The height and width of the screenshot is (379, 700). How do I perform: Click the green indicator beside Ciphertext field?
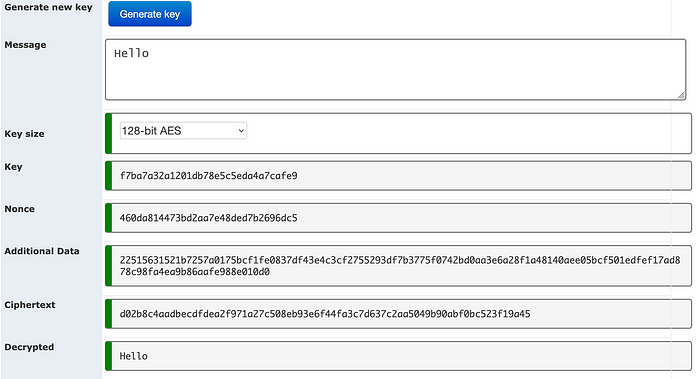tap(108, 314)
